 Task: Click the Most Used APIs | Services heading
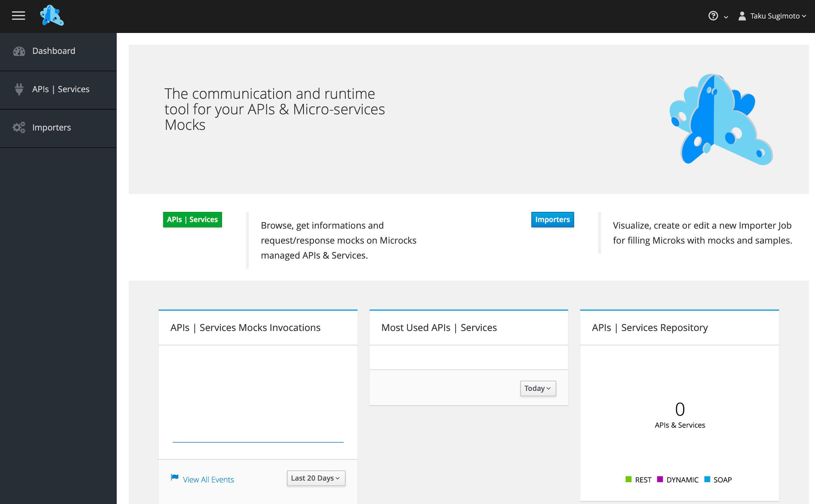tap(439, 328)
